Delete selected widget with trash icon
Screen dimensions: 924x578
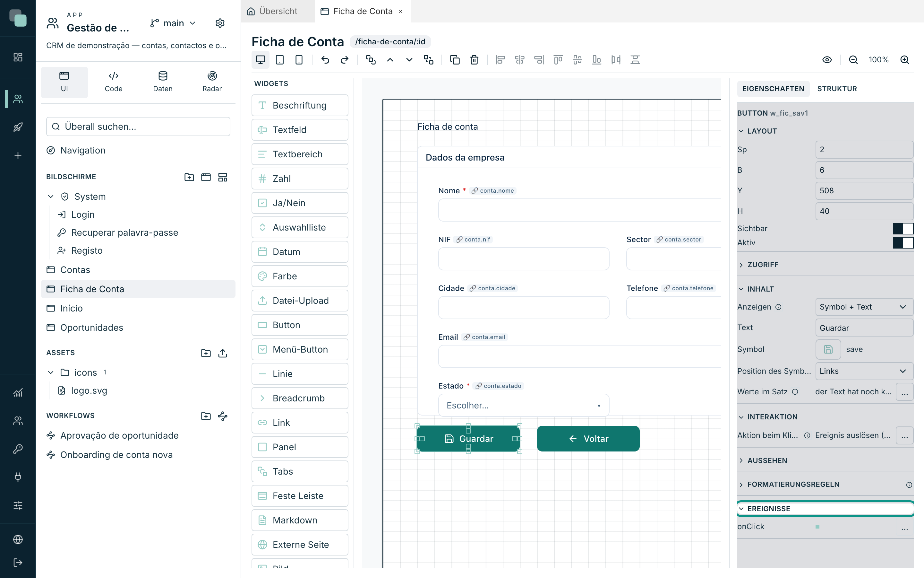pos(474,60)
